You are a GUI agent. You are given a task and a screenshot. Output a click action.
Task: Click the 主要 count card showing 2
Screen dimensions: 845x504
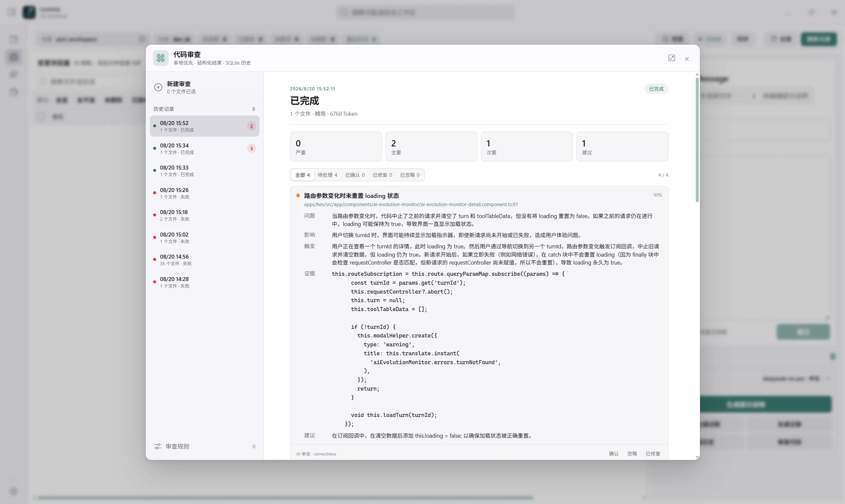coord(431,146)
